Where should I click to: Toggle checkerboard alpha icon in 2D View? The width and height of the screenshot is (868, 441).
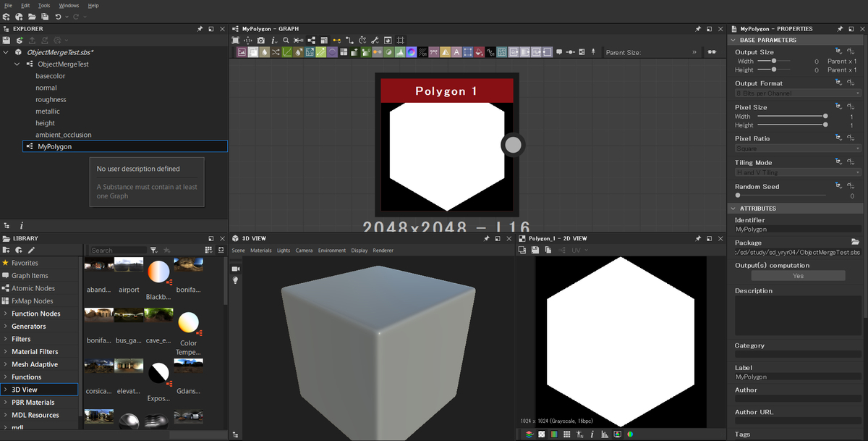pyautogui.click(x=541, y=434)
